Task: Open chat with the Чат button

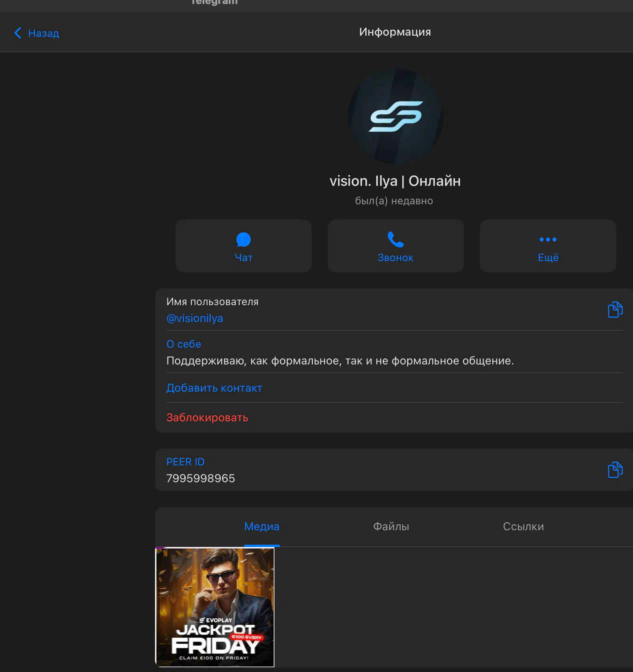Action: [244, 246]
